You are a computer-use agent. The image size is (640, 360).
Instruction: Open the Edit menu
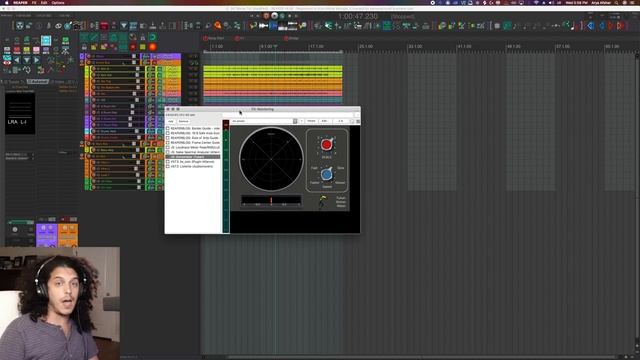point(44,2)
